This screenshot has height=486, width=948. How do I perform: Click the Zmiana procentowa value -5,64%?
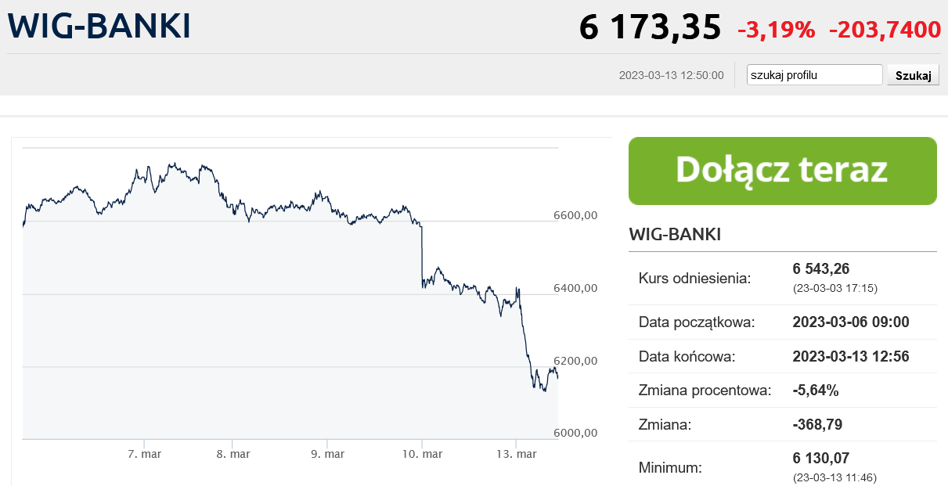[x=816, y=390]
